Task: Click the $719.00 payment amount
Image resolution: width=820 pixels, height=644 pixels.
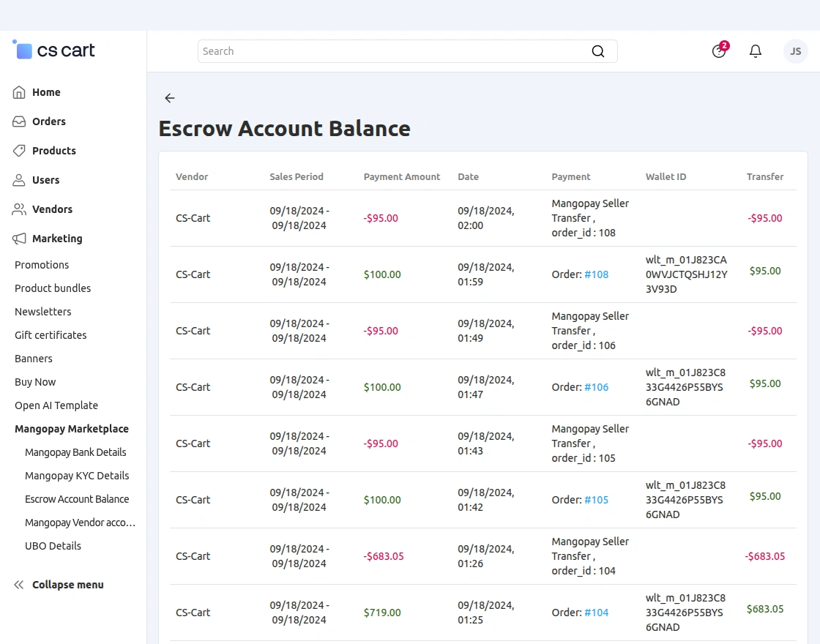Action: pos(382,613)
